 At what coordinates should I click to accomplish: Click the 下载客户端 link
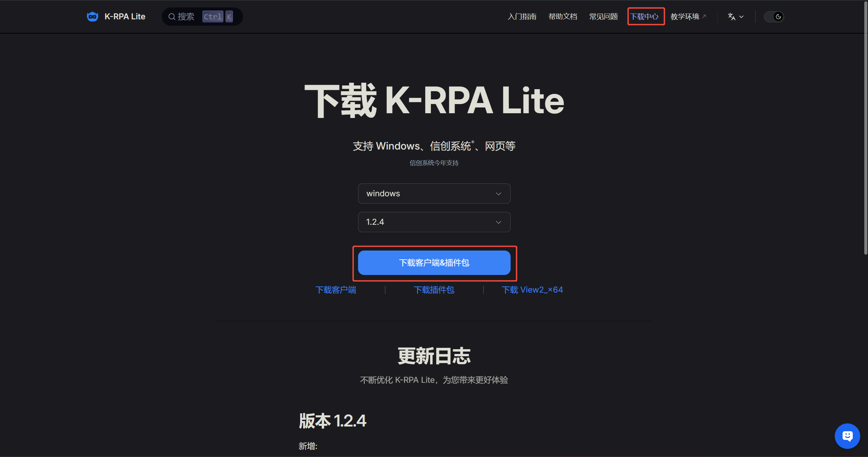[x=336, y=290]
